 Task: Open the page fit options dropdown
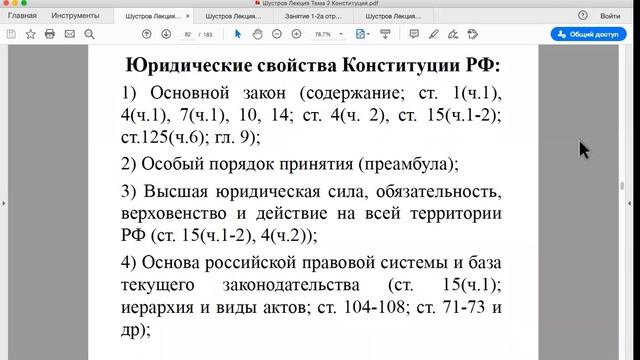(362, 34)
